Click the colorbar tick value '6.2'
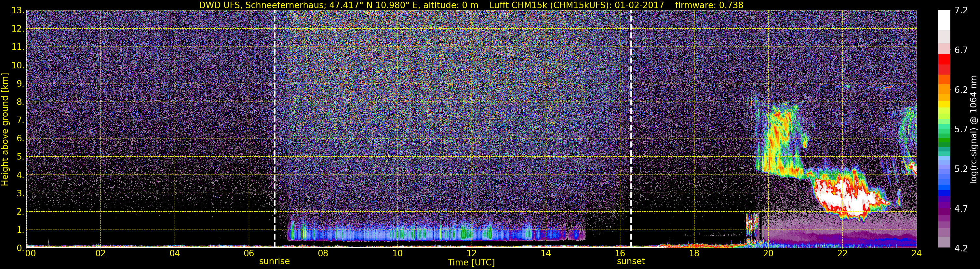 pyautogui.click(x=961, y=90)
